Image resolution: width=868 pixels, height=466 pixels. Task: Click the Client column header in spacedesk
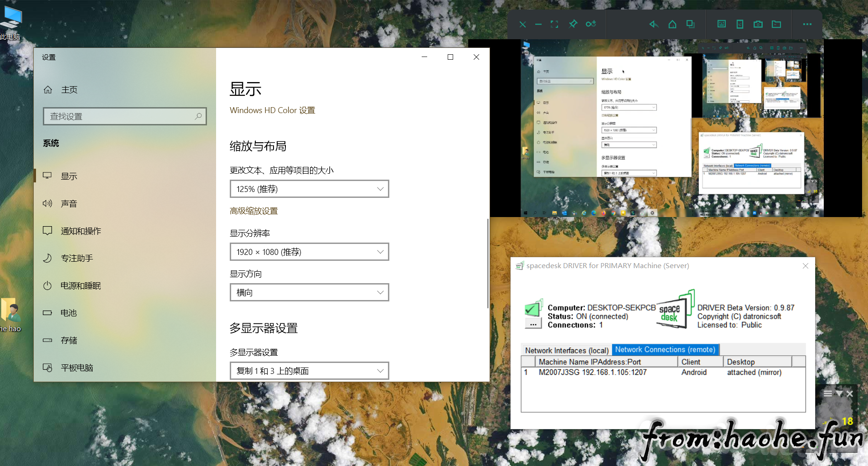701,362
